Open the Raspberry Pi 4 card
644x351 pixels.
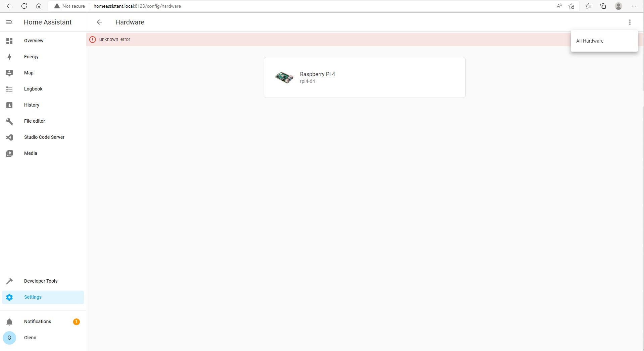364,77
